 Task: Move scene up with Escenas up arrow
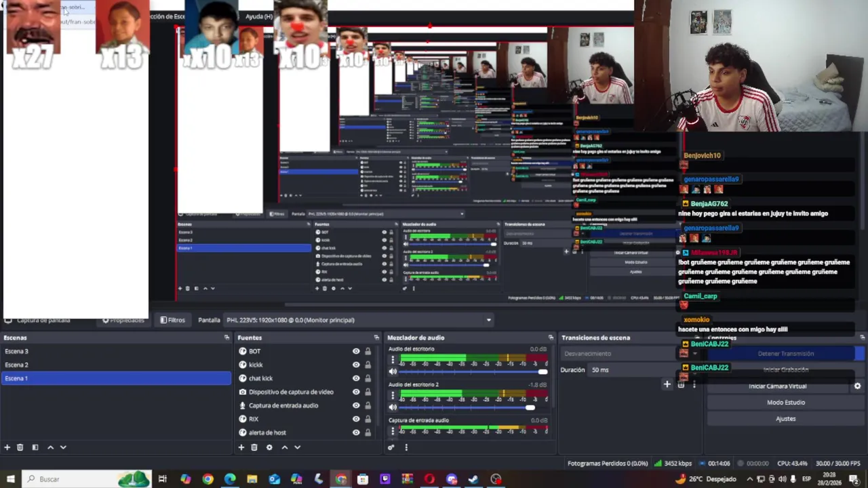click(50, 447)
